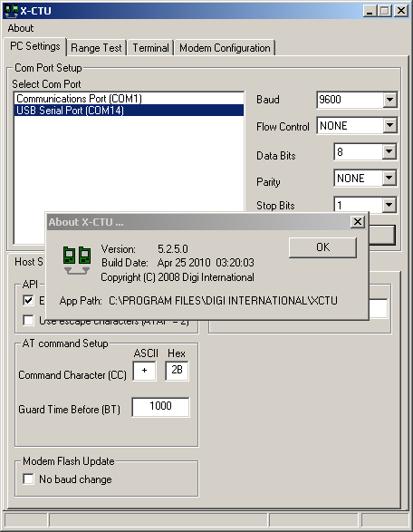Image resolution: width=413 pixels, height=532 pixels.
Task: Expand the Parity dropdown
Action: click(389, 178)
